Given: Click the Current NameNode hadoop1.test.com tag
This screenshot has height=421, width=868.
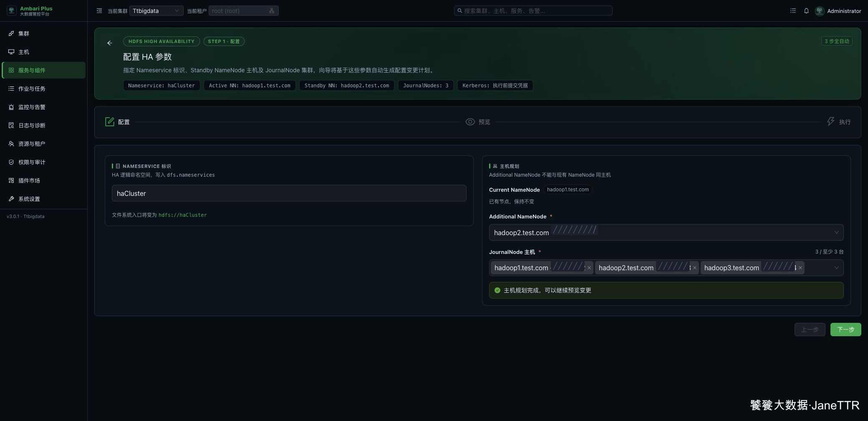Looking at the screenshot, I should pos(568,190).
